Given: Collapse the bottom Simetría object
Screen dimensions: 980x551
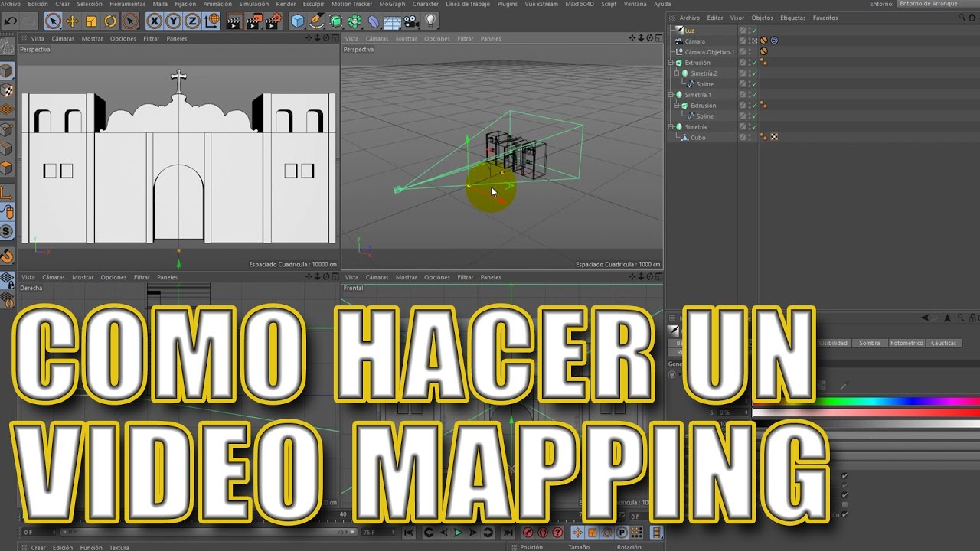Looking at the screenshot, I should (671, 127).
